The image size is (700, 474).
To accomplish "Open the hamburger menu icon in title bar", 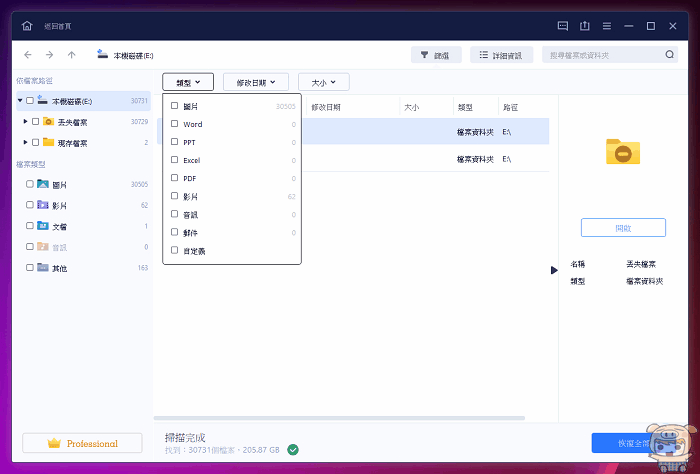I will [x=607, y=26].
